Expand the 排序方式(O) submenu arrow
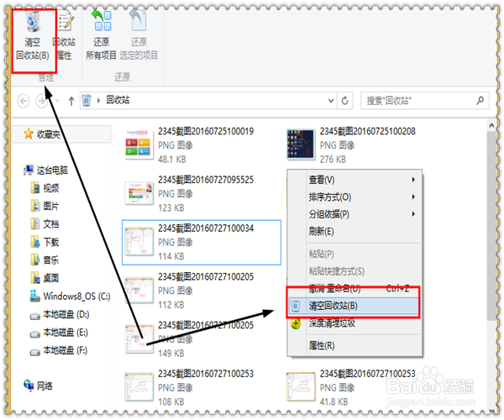 click(413, 197)
